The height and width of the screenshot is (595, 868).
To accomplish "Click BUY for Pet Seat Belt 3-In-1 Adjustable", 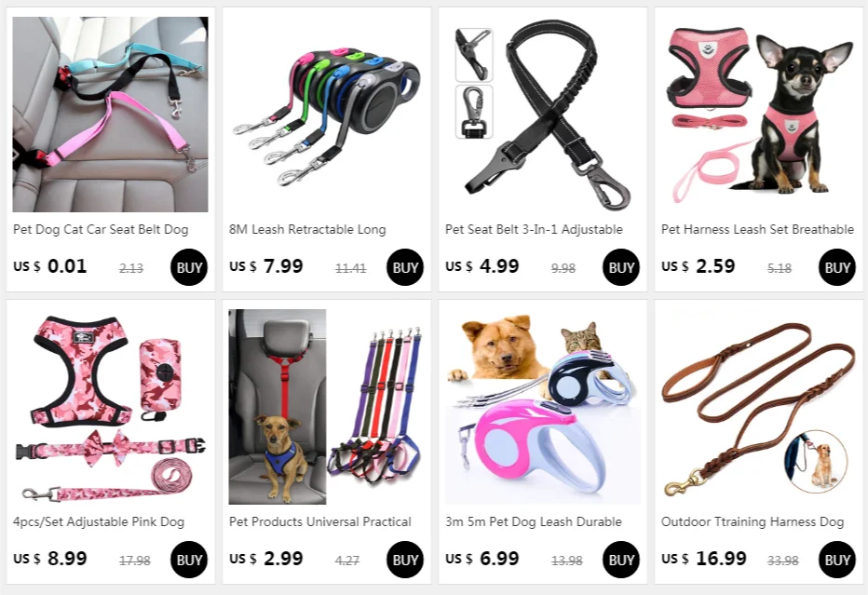I will 620,267.
